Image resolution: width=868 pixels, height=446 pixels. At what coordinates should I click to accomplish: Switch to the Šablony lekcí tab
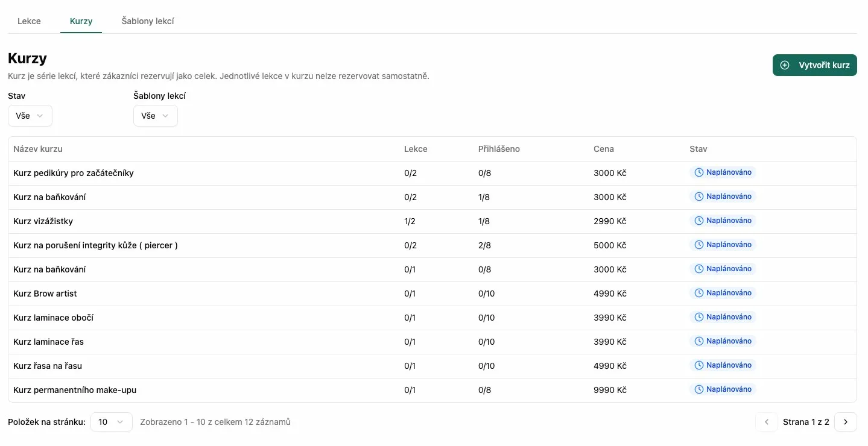point(148,21)
